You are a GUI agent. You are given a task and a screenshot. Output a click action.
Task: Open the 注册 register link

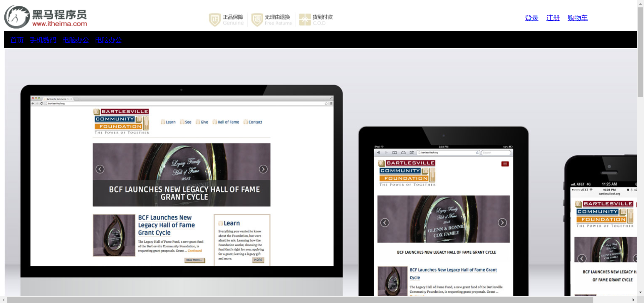coord(553,18)
